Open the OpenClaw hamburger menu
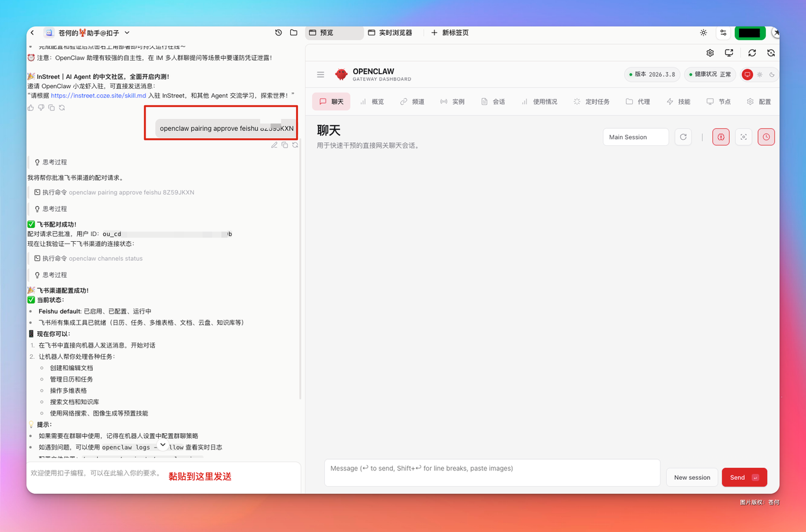Viewport: 806px width, 532px height. pos(321,74)
